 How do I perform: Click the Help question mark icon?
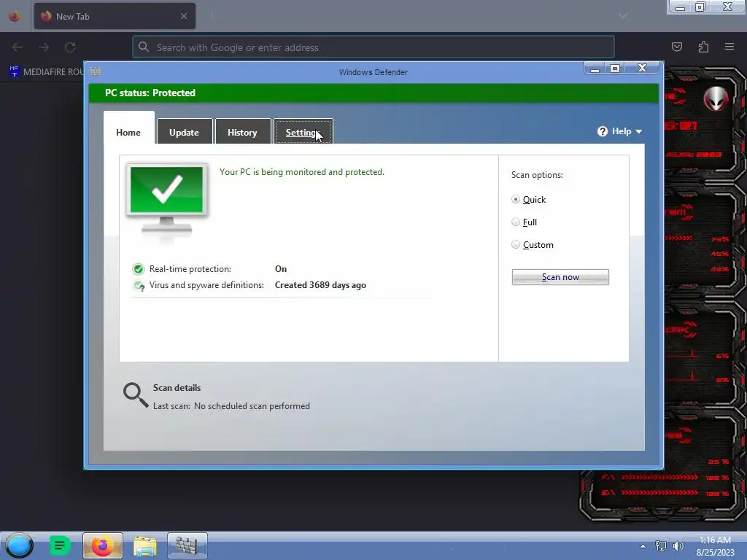(602, 131)
